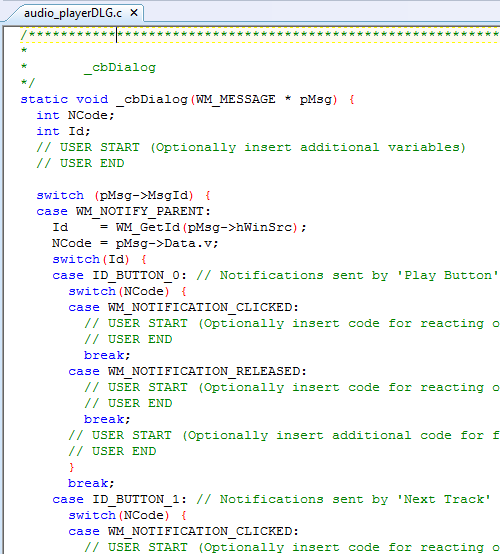Click the 'int Id;' declaration line
This screenshot has width=500, height=554.
64,131
